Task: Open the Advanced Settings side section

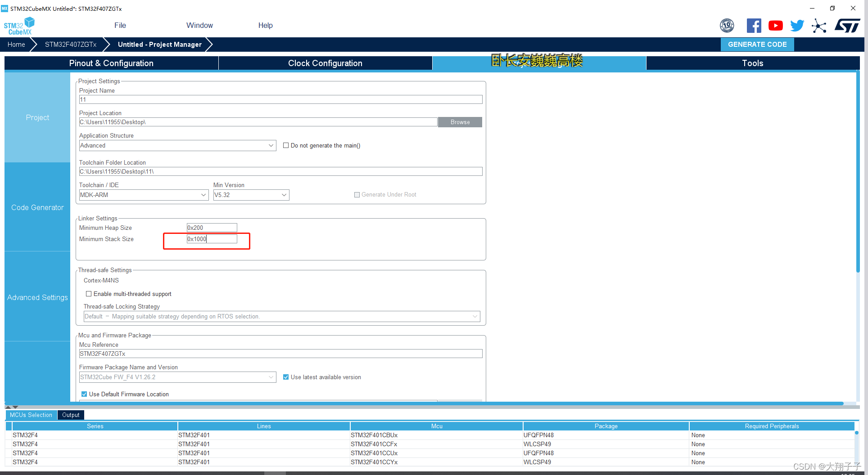Action: point(37,297)
